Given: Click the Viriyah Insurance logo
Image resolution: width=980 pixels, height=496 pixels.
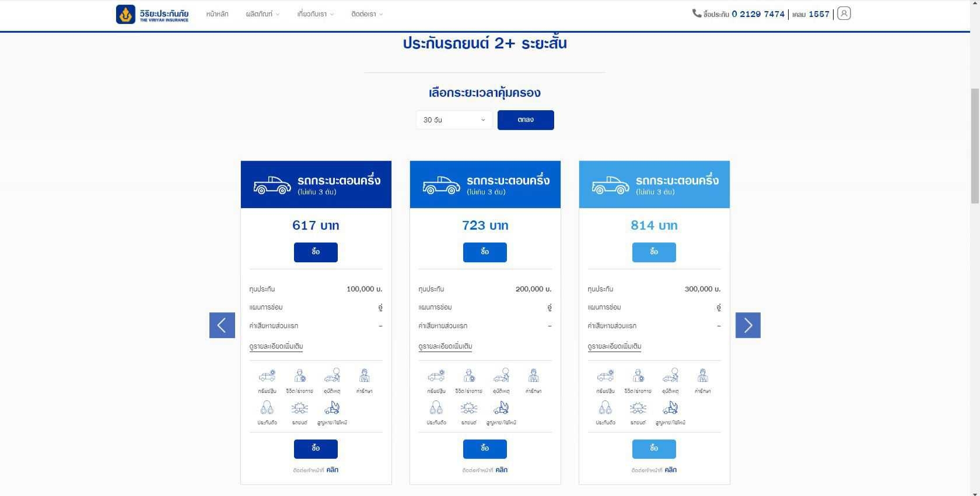Looking at the screenshot, I should (152, 14).
